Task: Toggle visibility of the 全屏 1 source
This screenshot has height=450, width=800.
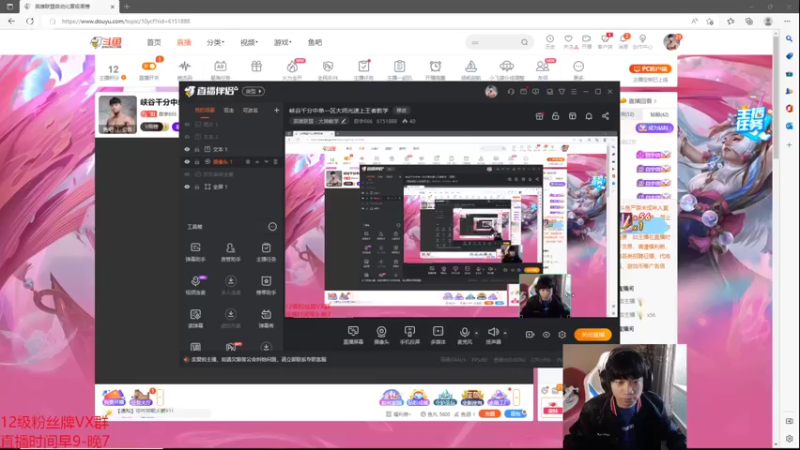Action: 187,187
